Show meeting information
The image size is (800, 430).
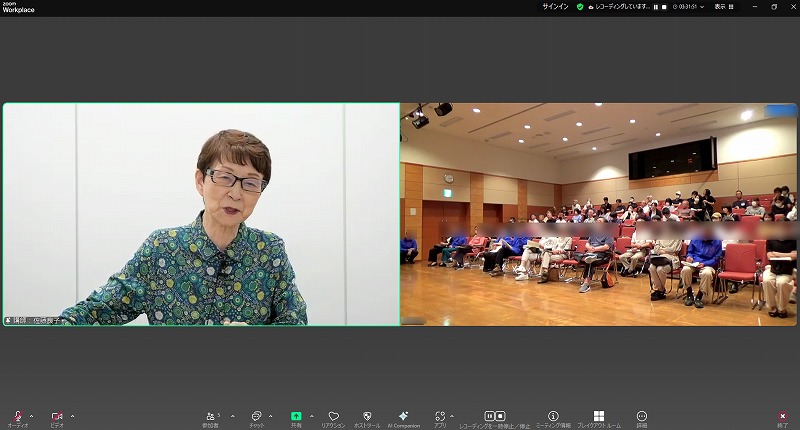pos(553,415)
